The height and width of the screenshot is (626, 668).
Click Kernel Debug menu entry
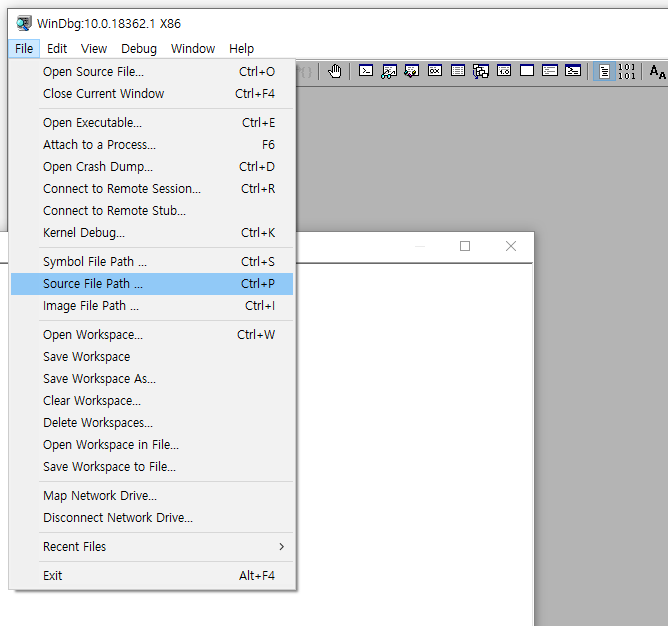84,233
